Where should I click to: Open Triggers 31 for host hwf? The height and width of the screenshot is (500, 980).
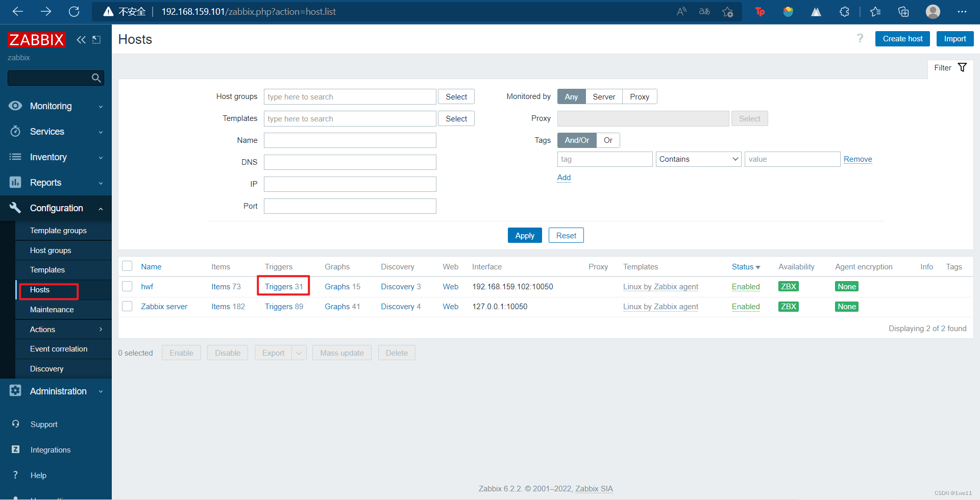(x=284, y=287)
